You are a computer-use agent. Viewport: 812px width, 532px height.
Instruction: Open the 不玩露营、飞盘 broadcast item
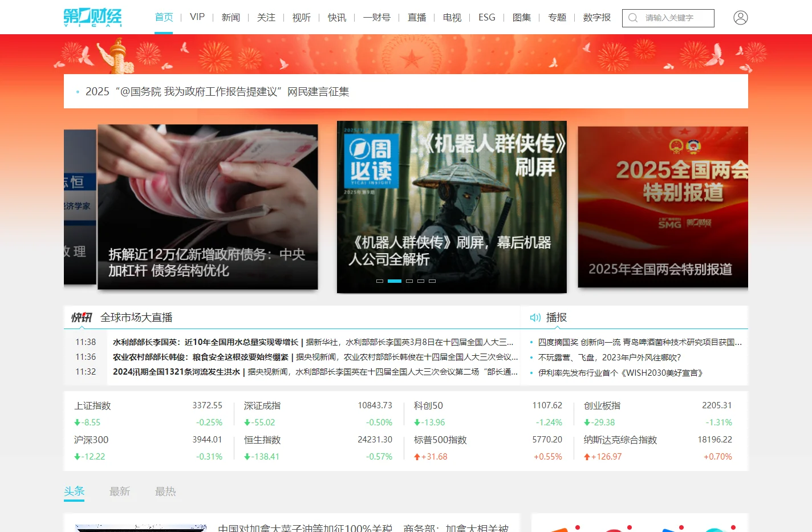point(610,358)
